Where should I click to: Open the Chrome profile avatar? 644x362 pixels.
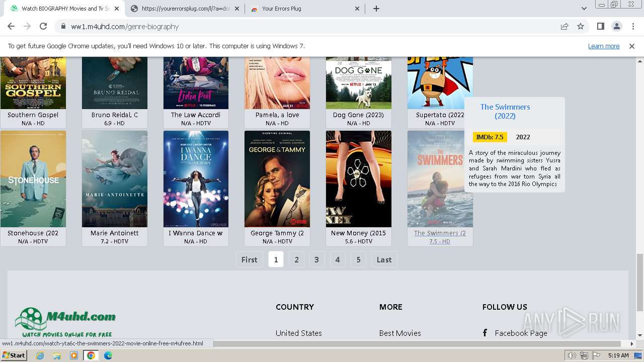[x=616, y=26]
